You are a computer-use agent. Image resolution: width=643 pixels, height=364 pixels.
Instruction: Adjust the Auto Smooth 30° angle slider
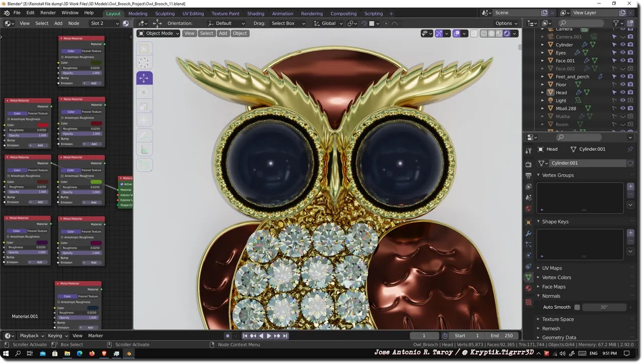pyautogui.click(x=604, y=307)
